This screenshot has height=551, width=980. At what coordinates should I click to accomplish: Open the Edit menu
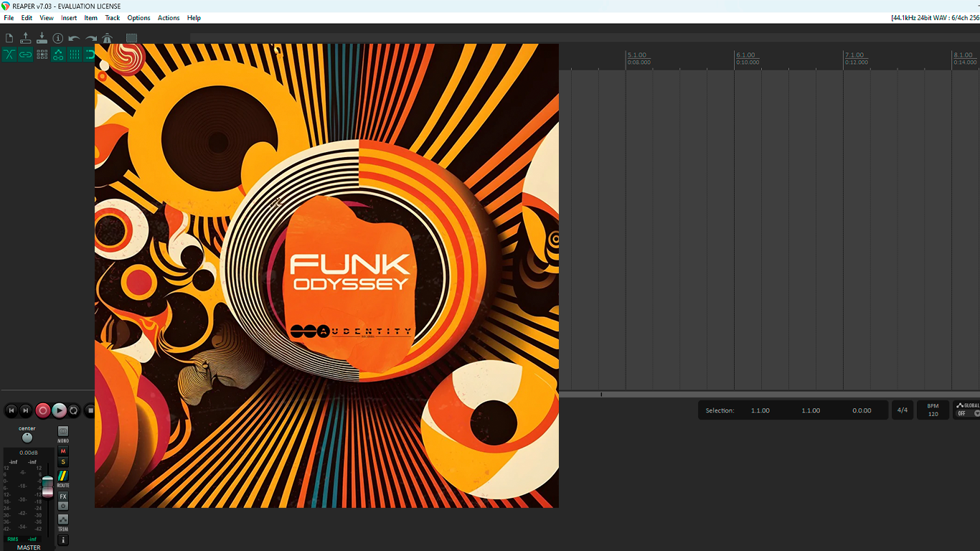point(27,18)
